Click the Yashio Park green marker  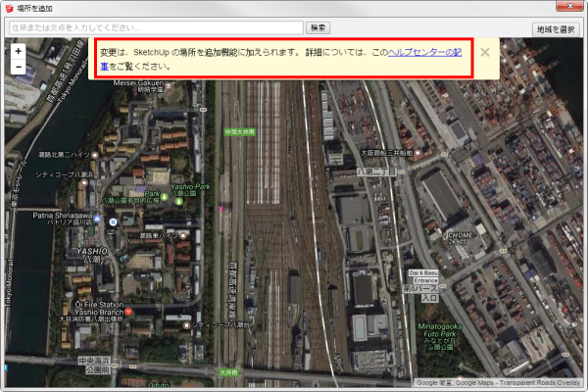pyautogui.click(x=179, y=202)
